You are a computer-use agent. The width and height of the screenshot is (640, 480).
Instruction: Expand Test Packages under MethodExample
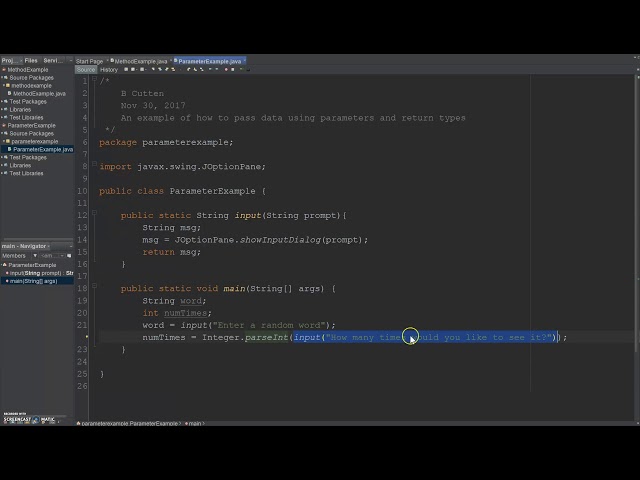[x=2, y=102]
